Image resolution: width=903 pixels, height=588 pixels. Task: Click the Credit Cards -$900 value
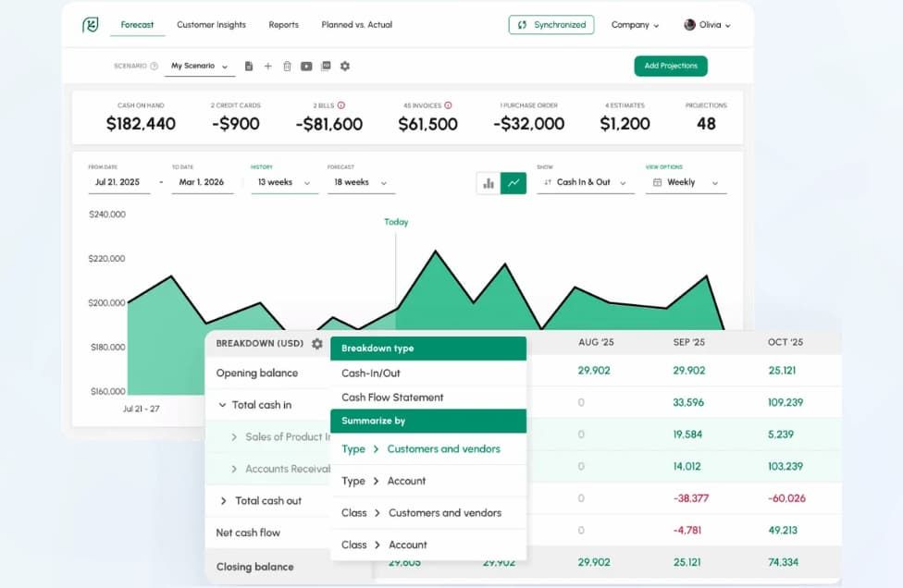(236, 124)
